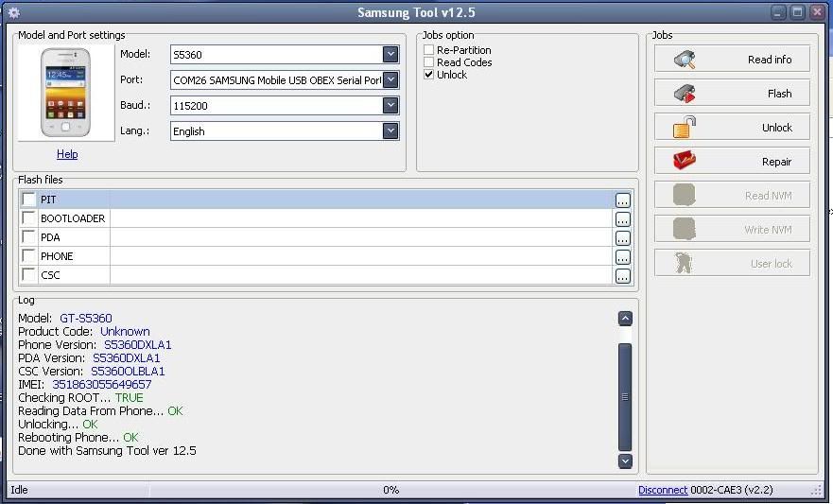Select the CSC row label
Viewport: 833px width, 504px height.
coord(50,275)
